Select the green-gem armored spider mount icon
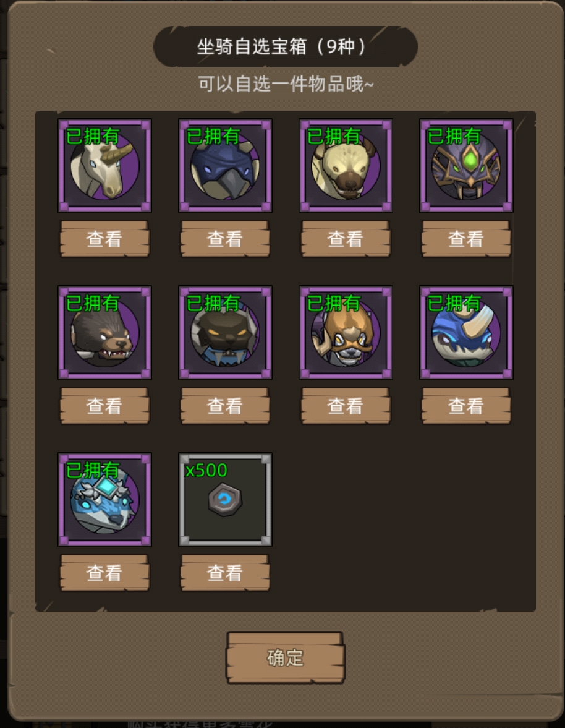 click(466, 165)
